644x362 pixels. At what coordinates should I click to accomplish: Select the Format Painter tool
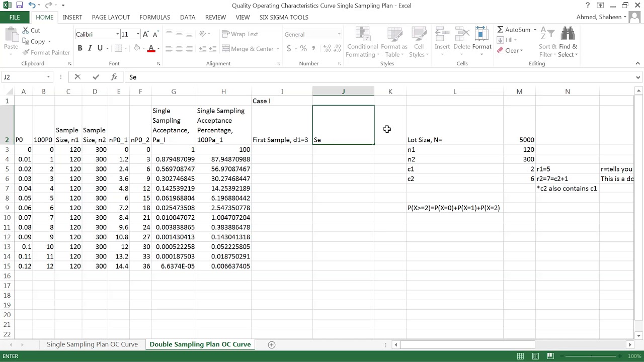tap(46, 52)
